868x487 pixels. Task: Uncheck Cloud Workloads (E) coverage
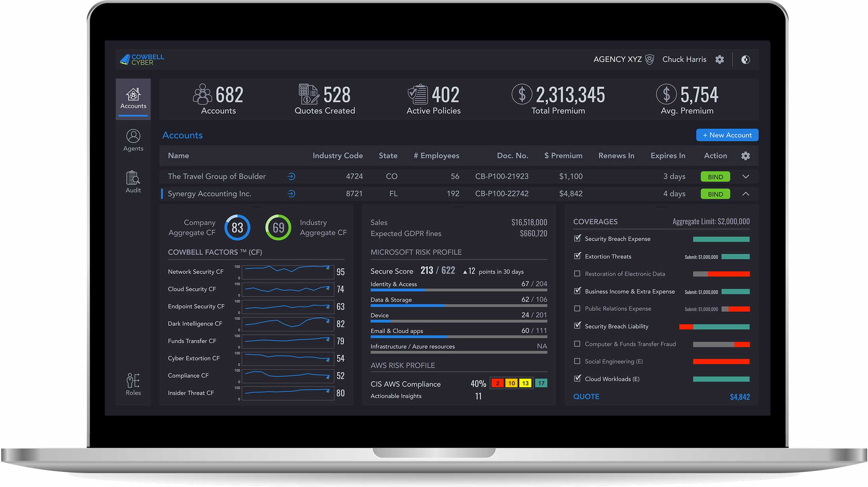(577, 378)
